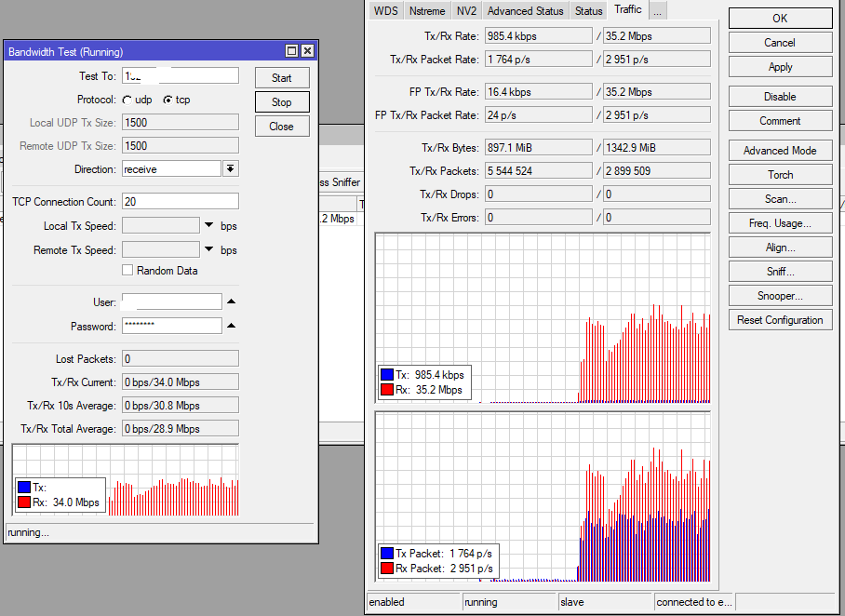
Task: Click the Lost Packets value field
Action: pos(180,358)
